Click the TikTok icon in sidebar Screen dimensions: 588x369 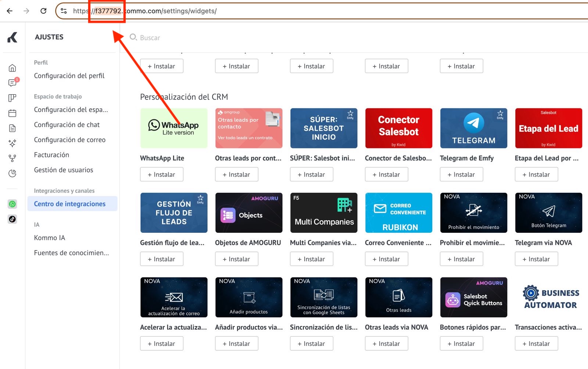coord(12,219)
